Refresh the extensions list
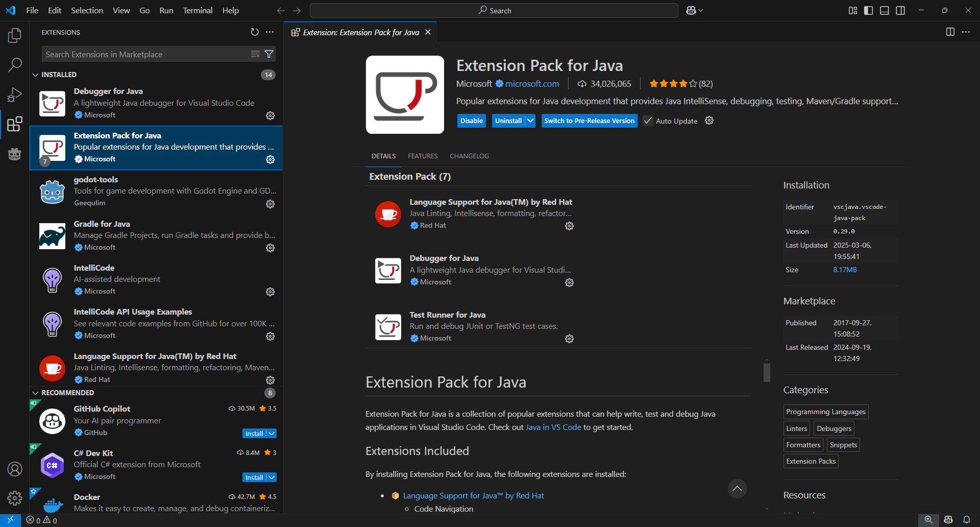 255,32
